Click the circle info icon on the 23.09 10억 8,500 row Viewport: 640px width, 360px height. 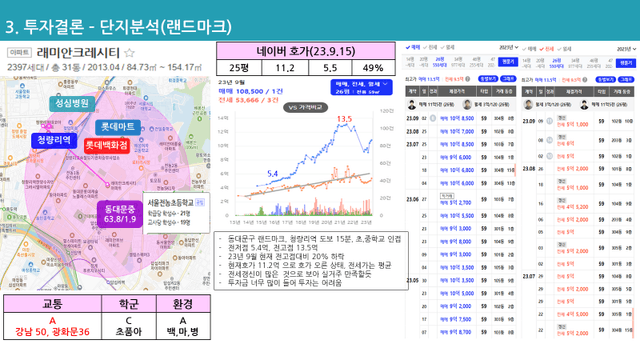(x=433, y=118)
